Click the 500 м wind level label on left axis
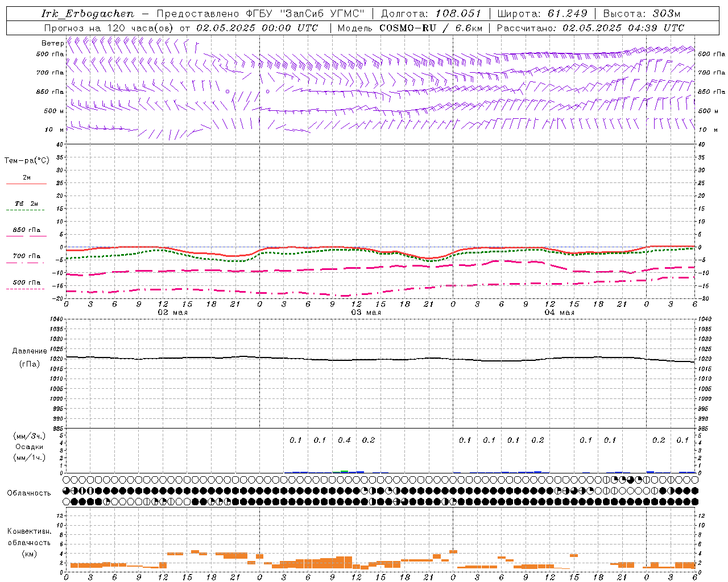728x582 pixels. coord(54,111)
